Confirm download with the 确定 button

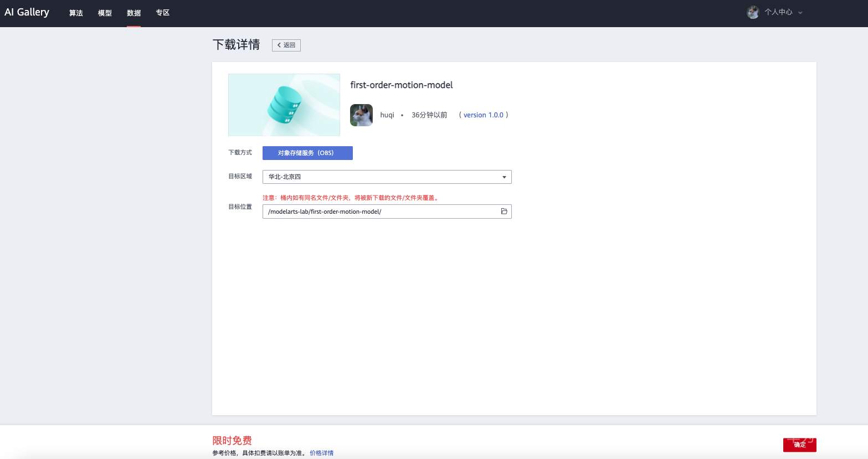pos(800,445)
